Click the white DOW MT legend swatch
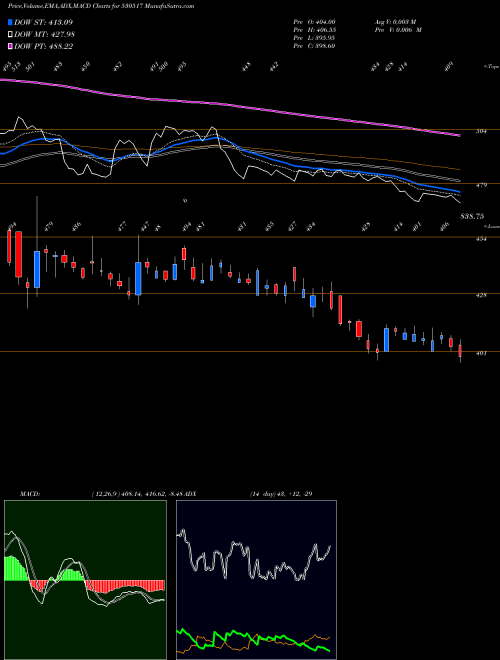 (x=10, y=34)
